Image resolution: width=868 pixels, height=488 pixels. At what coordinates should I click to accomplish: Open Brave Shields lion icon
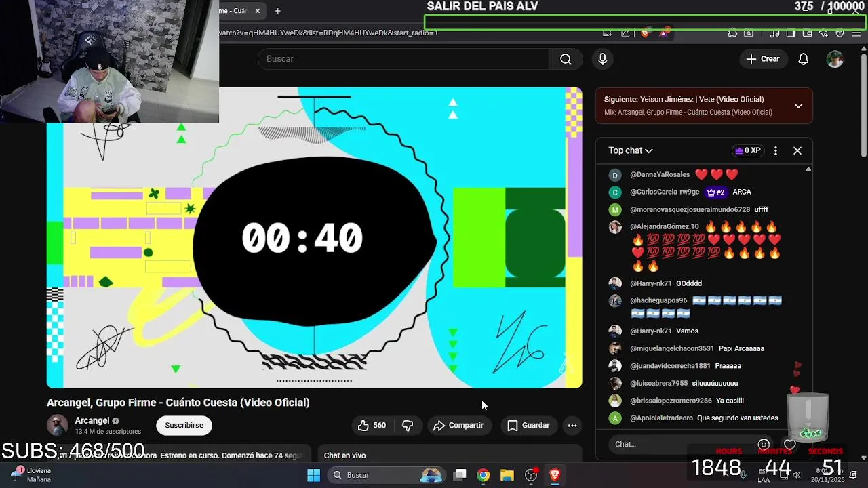click(645, 33)
